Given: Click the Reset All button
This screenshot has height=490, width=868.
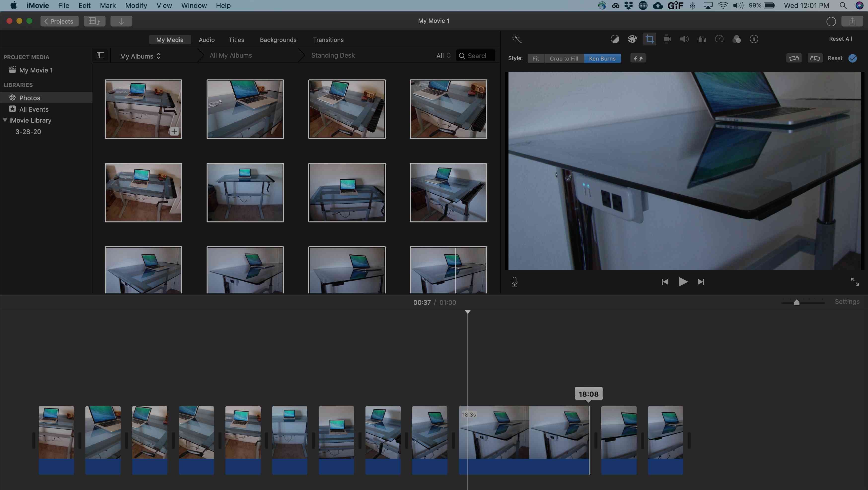Looking at the screenshot, I should [840, 39].
